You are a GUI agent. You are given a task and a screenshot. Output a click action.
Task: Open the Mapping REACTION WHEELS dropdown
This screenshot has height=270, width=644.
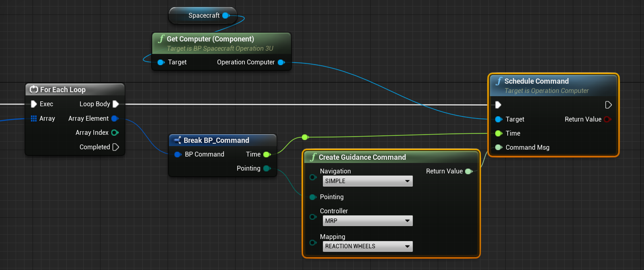367,246
